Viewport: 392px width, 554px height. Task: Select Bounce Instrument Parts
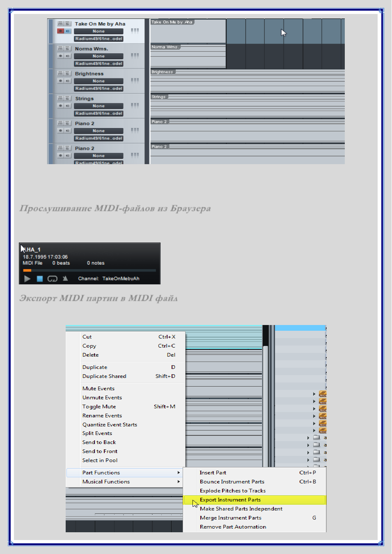(254, 482)
